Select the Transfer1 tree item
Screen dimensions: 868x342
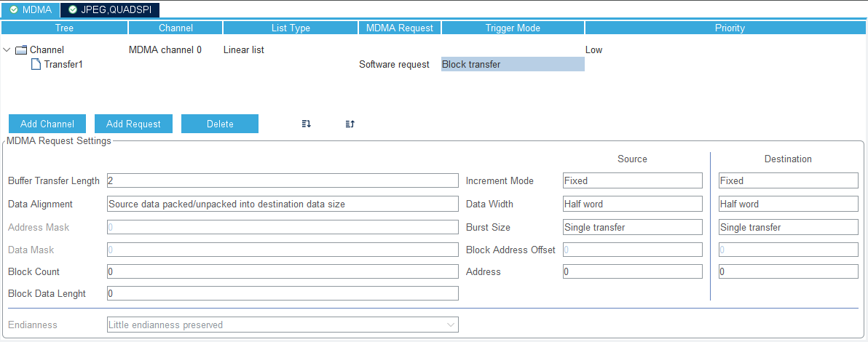click(63, 64)
